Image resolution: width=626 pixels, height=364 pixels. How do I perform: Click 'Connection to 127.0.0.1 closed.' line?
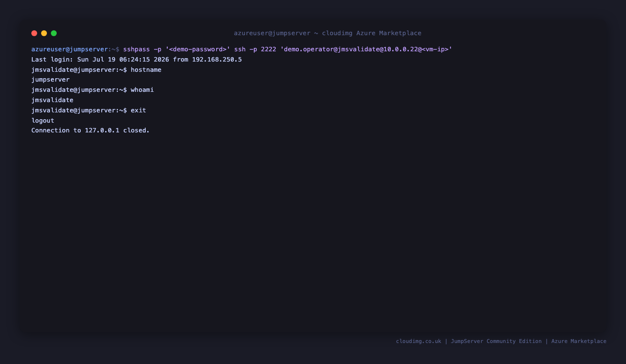pos(90,130)
